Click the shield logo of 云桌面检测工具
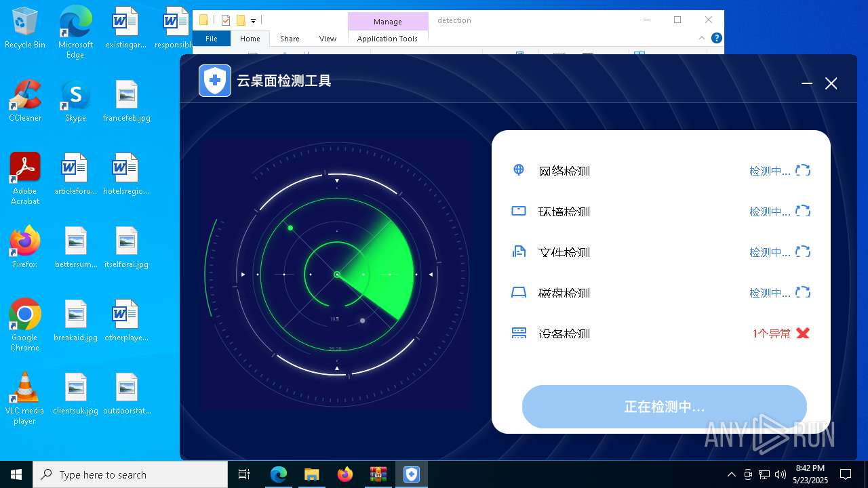868x488 pixels. (215, 81)
